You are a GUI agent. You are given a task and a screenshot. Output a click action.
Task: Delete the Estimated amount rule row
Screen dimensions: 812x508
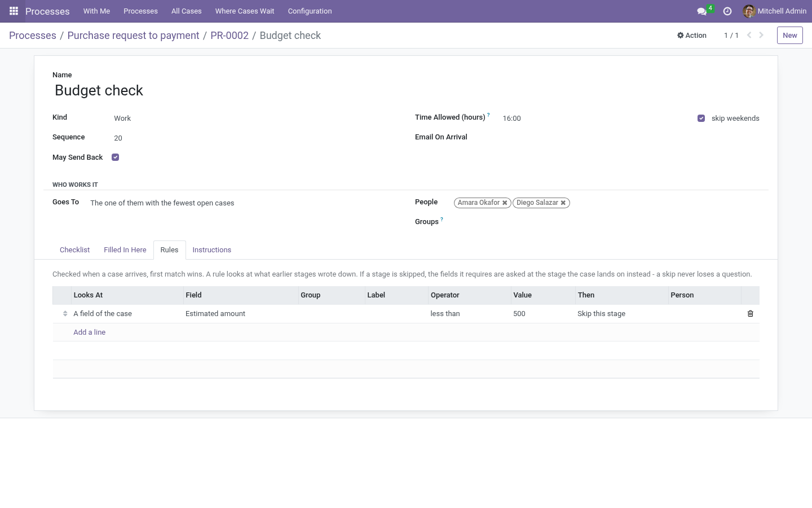750,314
